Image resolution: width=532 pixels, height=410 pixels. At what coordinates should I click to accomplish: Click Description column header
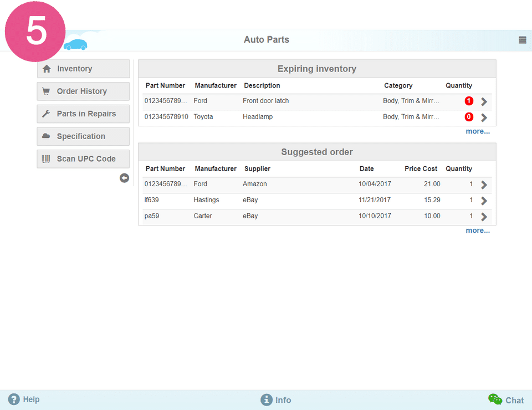(262, 85)
